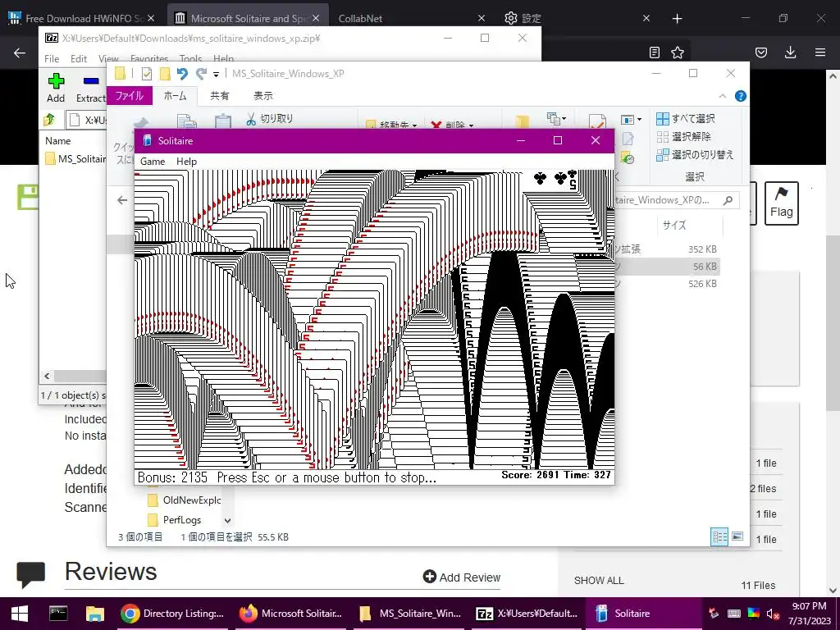Image resolution: width=840 pixels, height=630 pixels.
Task: Click the new folder quick-access icon
Action: tap(165, 74)
